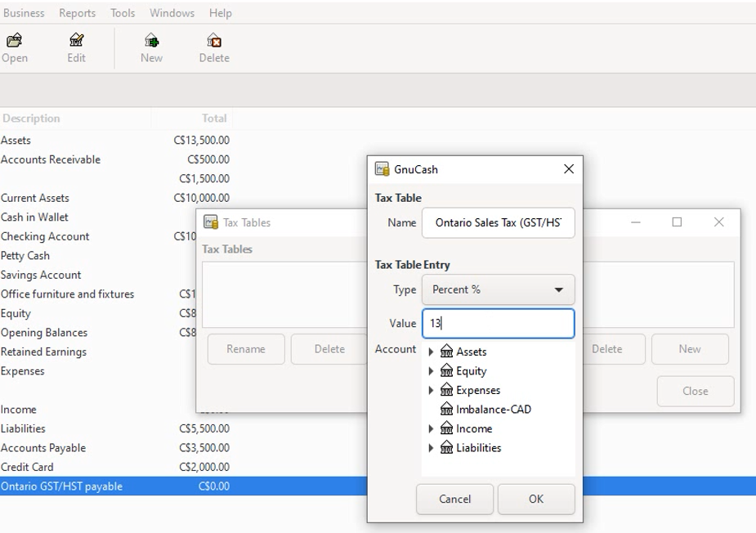Open the Business menu
The image size is (756, 533).
tap(24, 13)
